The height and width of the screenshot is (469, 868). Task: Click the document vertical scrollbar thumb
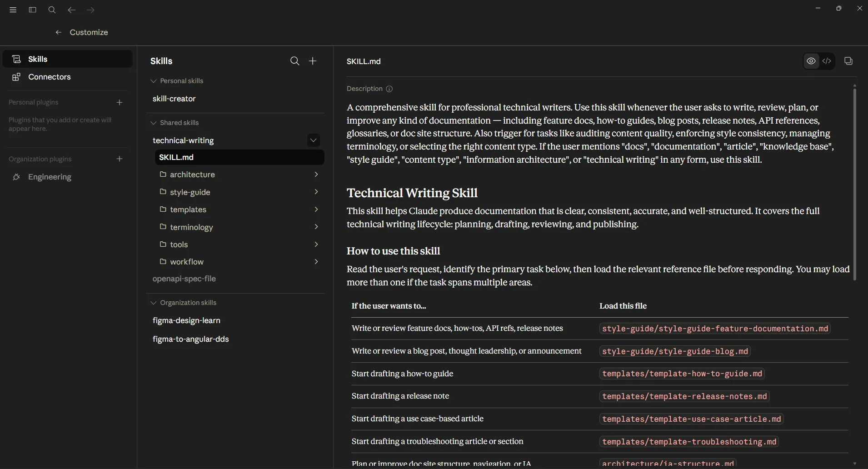pyautogui.click(x=854, y=184)
